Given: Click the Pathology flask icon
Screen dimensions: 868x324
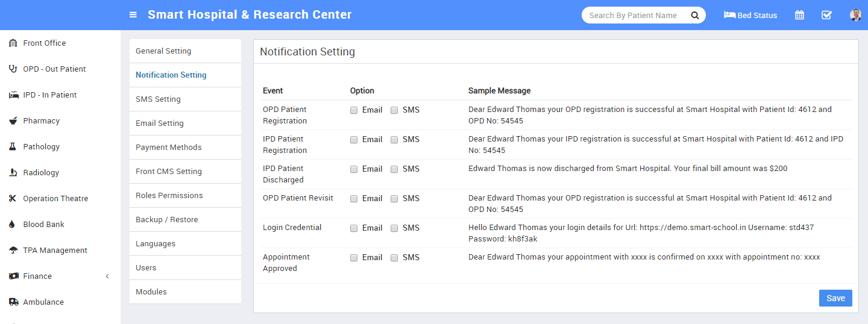Looking at the screenshot, I should (x=13, y=146).
